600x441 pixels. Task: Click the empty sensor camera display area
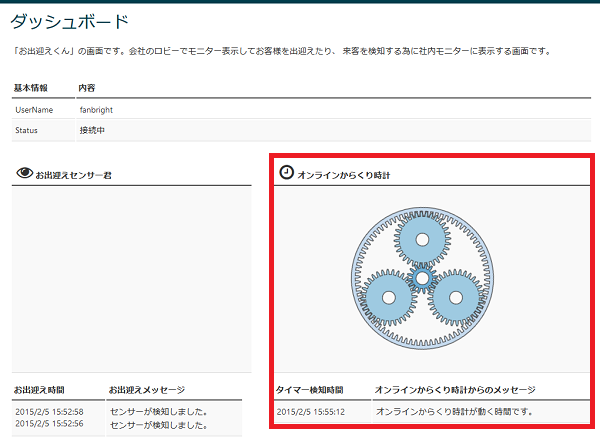130,278
